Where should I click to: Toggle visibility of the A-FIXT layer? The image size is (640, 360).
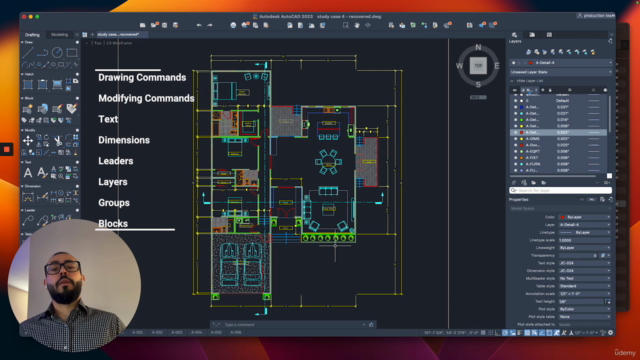pos(515,158)
